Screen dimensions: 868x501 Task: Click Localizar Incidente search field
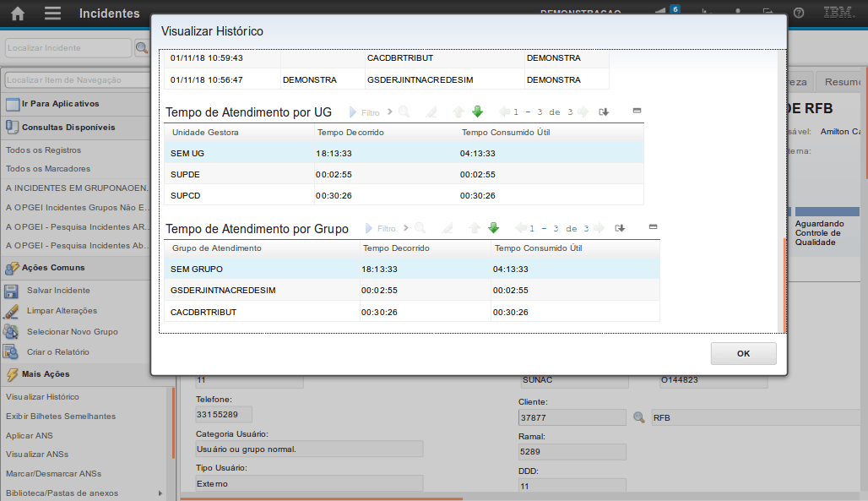(68, 47)
